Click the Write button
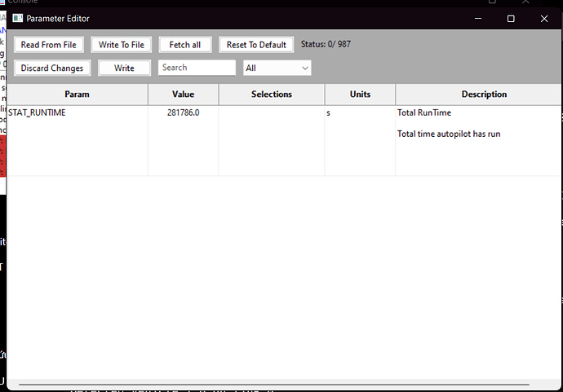This screenshot has width=563, height=392. point(124,68)
